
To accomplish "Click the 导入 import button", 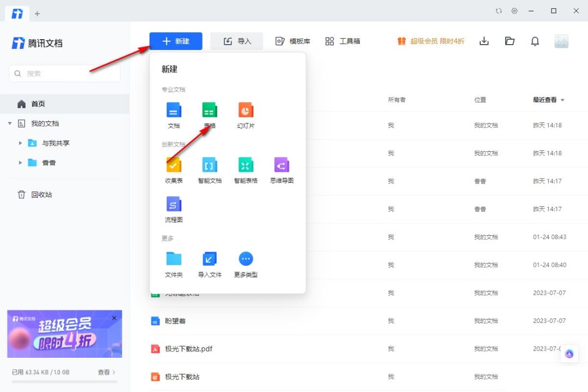I will point(236,41).
